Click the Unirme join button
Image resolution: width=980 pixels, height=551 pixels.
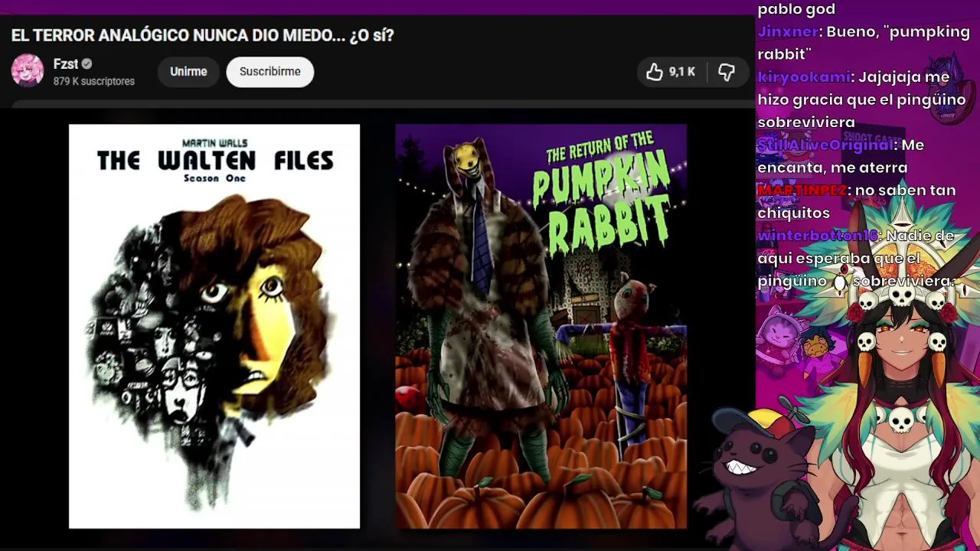pos(188,71)
